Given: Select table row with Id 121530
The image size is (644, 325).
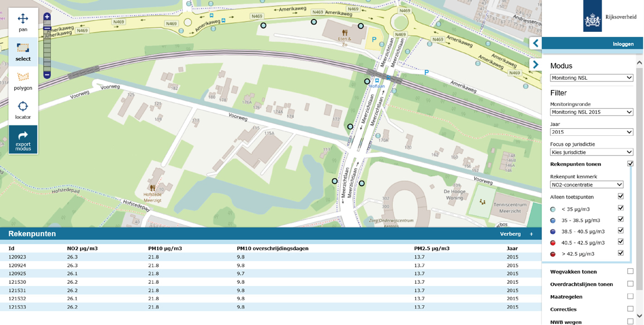Looking at the screenshot, I should coord(17,282).
